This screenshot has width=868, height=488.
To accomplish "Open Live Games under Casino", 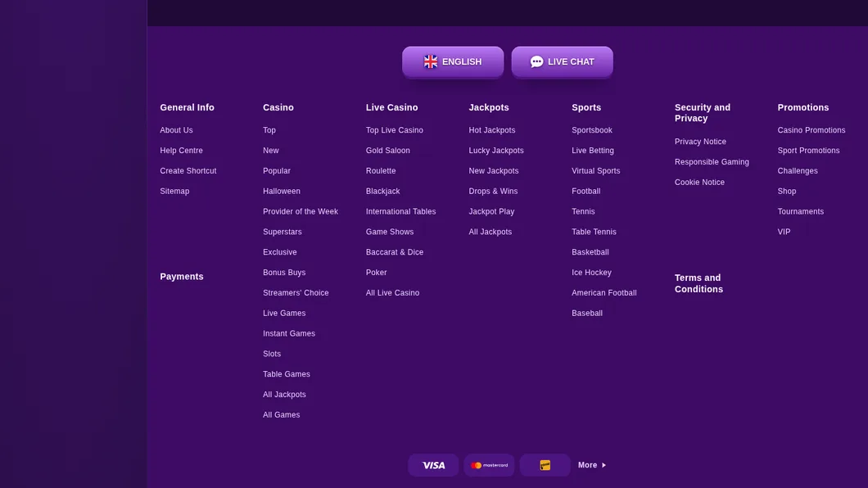I will [284, 313].
